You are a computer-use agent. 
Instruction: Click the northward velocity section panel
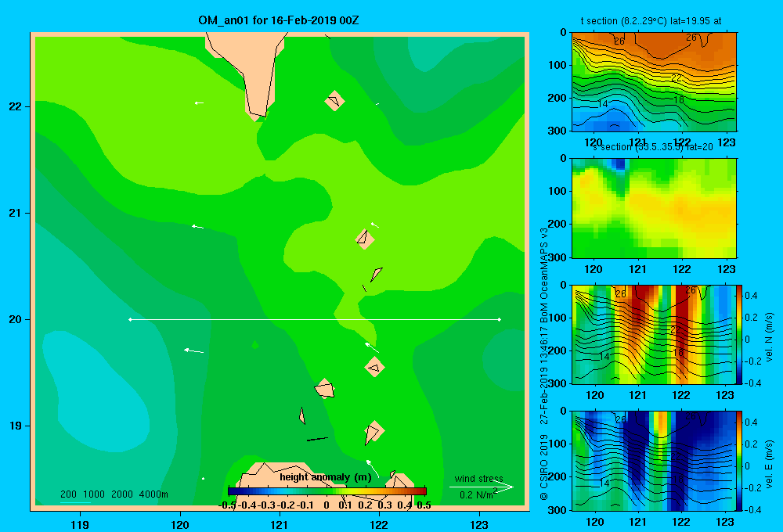pyautogui.click(x=654, y=334)
